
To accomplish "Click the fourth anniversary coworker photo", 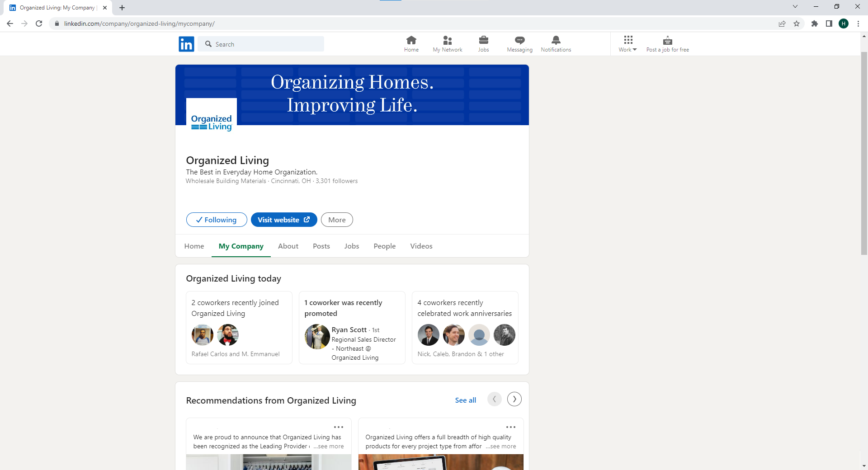I will (505, 335).
